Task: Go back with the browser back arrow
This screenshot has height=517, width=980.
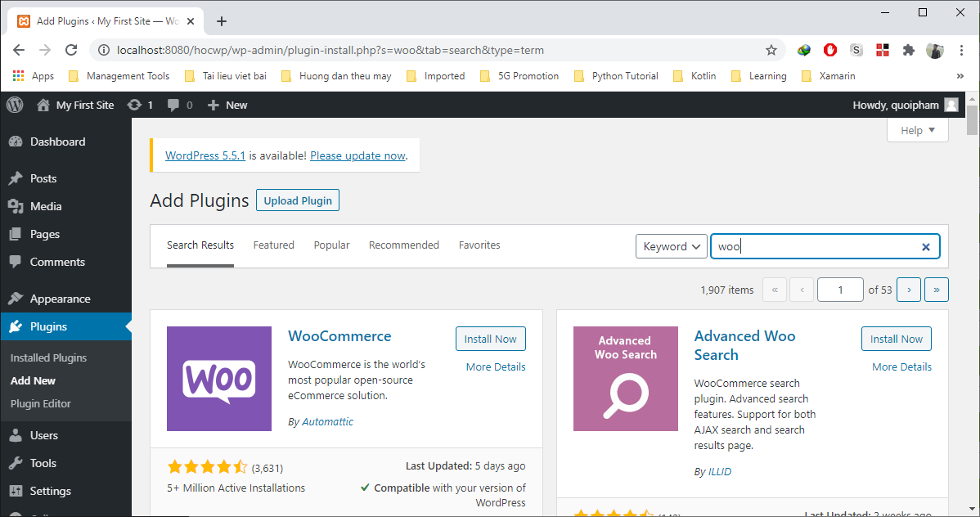Action: pos(19,50)
